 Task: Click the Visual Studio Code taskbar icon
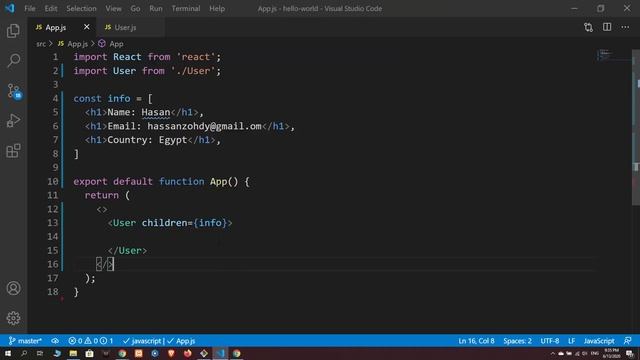(x=220, y=353)
